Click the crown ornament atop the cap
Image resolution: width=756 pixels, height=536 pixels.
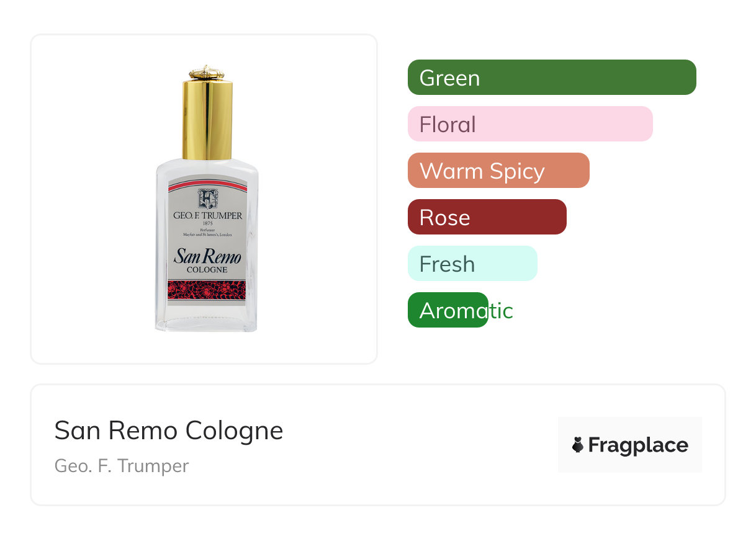[207, 71]
